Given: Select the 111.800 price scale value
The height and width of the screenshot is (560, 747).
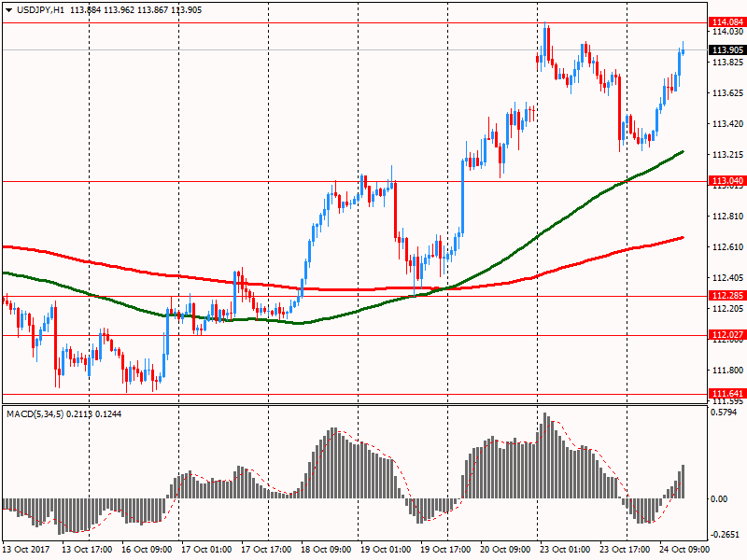Looking at the screenshot, I should point(727,370).
